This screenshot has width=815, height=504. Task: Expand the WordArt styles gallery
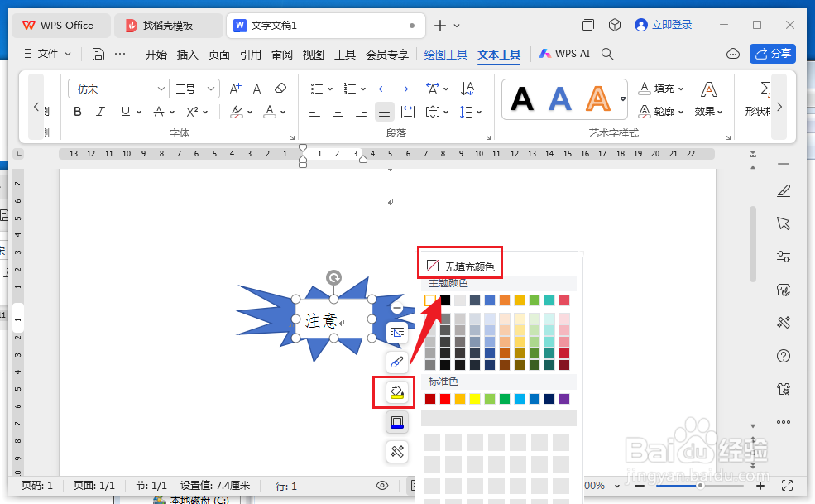pyautogui.click(x=623, y=98)
